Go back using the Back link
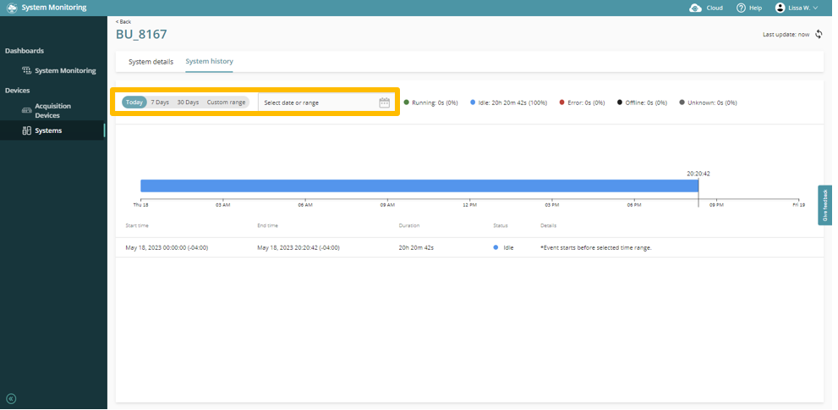838x410 pixels. coord(123,21)
